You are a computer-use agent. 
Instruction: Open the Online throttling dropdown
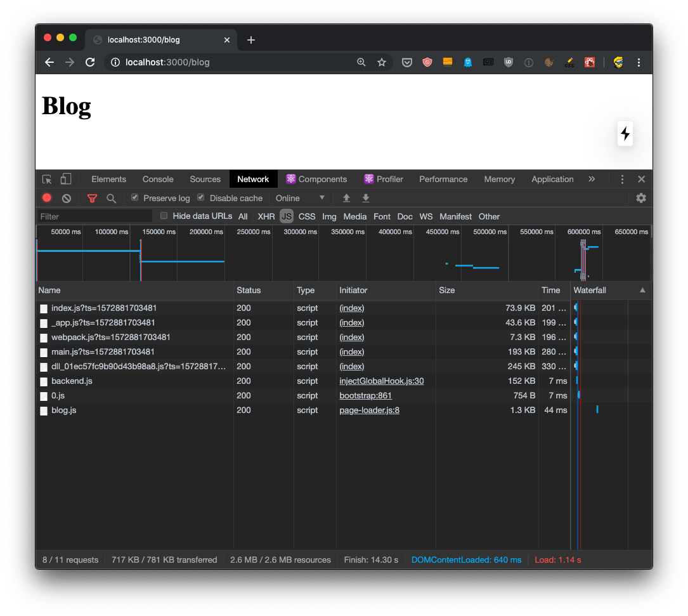coord(300,198)
